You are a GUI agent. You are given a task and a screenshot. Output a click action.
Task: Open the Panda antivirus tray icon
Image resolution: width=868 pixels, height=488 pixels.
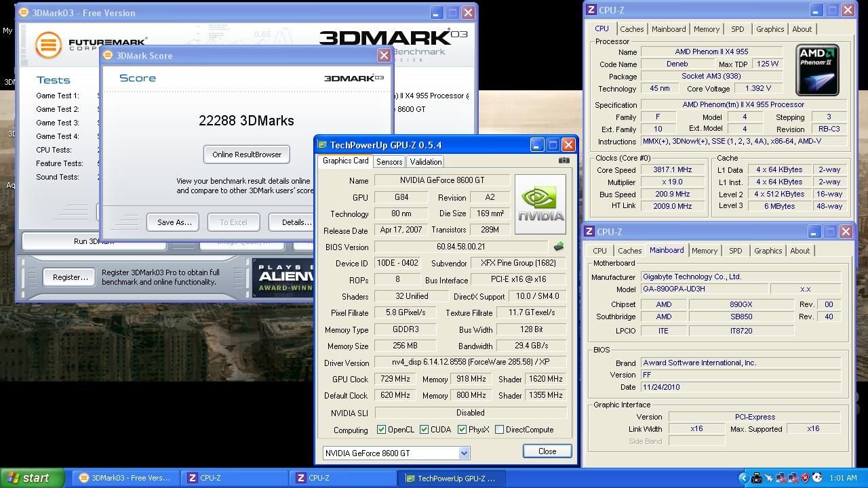pos(817,478)
